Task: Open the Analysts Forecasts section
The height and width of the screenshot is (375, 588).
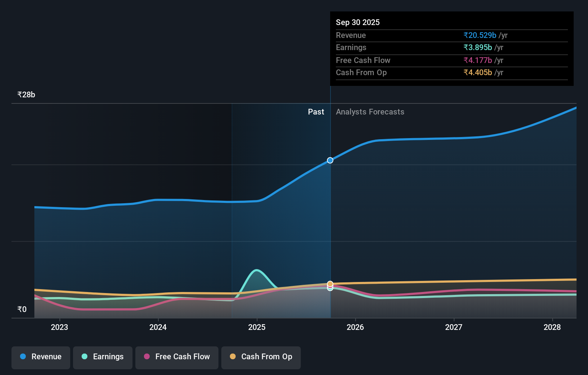Action: coord(370,112)
